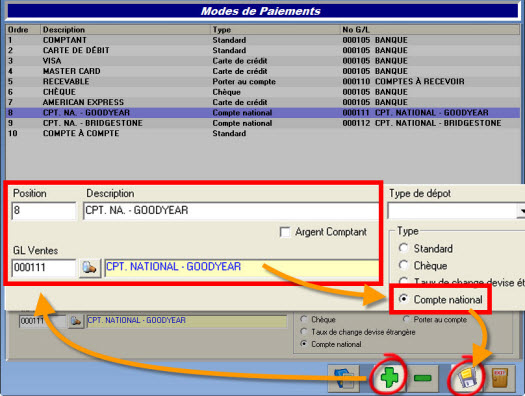The width and height of the screenshot is (525, 396).
Task: Select the MASTER CARD row
Action: coord(263,71)
